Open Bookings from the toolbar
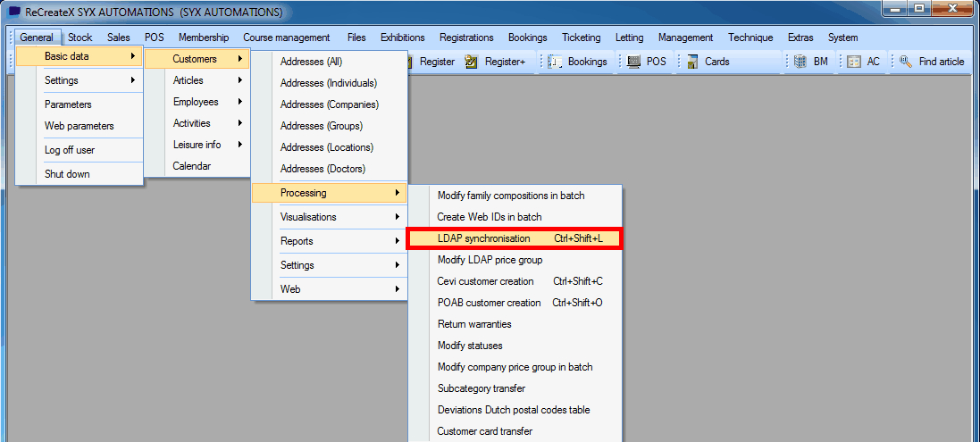This screenshot has height=442, width=980. click(x=578, y=62)
